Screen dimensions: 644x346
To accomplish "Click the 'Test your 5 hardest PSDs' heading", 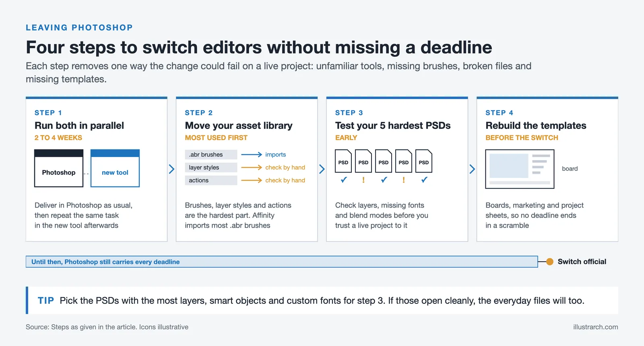I will tap(393, 126).
